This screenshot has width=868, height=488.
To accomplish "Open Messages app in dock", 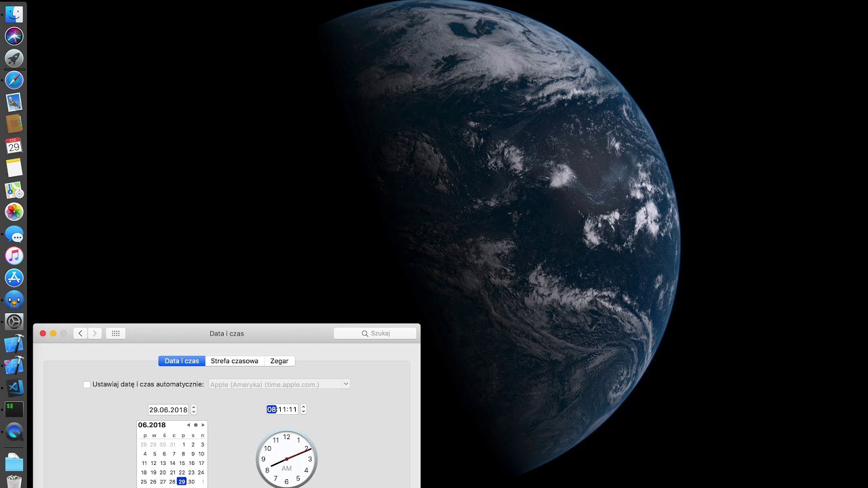I will point(14,234).
